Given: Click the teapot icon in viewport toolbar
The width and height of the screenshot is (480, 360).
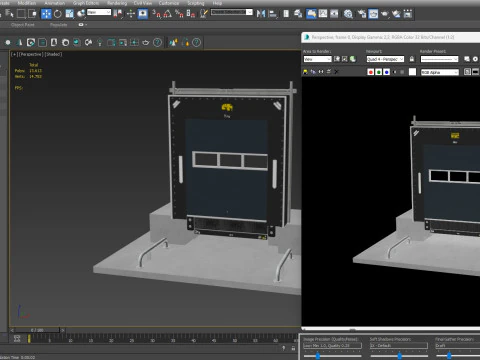Looking at the screenshot, I should click(x=146, y=42).
